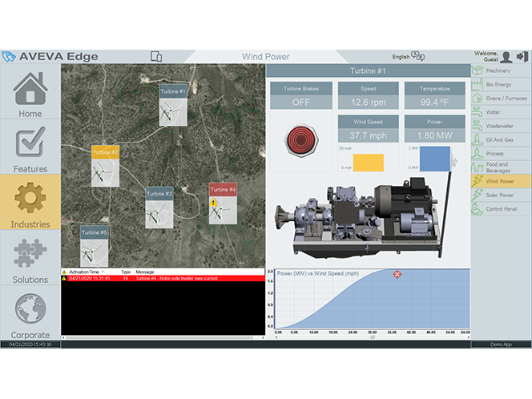Click the logout arrow icon
This screenshot has width=532, height=399.
tap(521, 56)
